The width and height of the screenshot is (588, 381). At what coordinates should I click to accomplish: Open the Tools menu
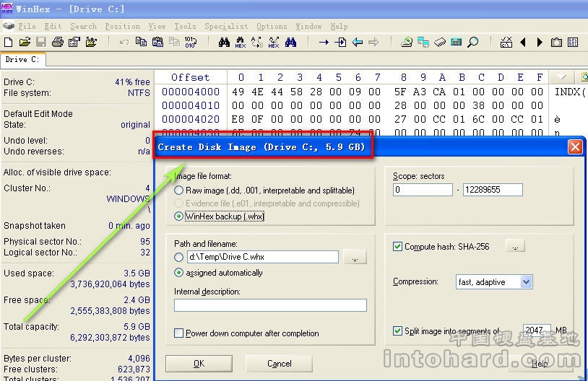[x=185, y=26]
